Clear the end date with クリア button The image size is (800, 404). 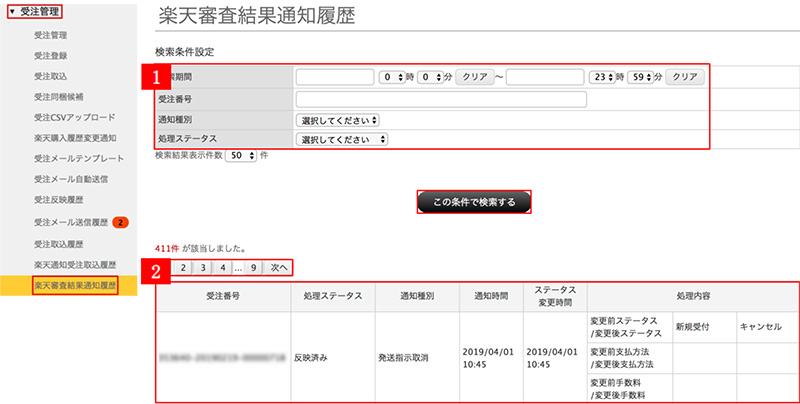(x=684, y=77)
